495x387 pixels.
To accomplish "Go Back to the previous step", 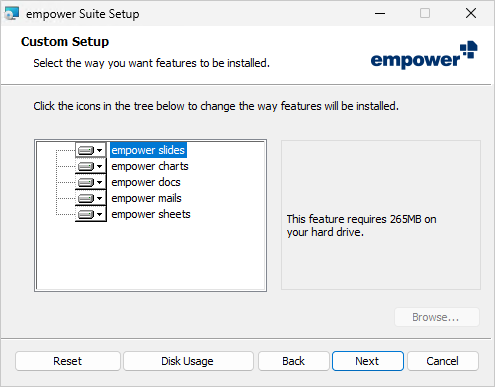I will click(294, 361).
